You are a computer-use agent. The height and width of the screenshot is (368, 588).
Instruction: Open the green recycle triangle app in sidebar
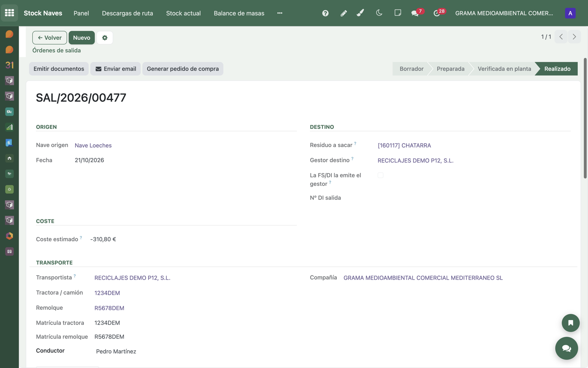click(x=10, y=189)
